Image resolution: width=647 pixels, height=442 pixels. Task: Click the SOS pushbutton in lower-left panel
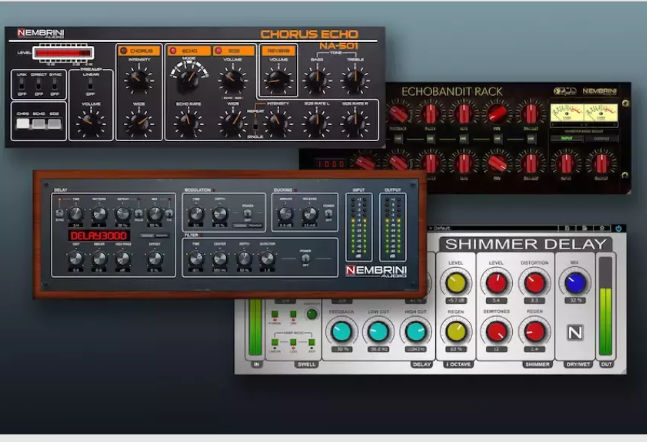click(54, 123)
